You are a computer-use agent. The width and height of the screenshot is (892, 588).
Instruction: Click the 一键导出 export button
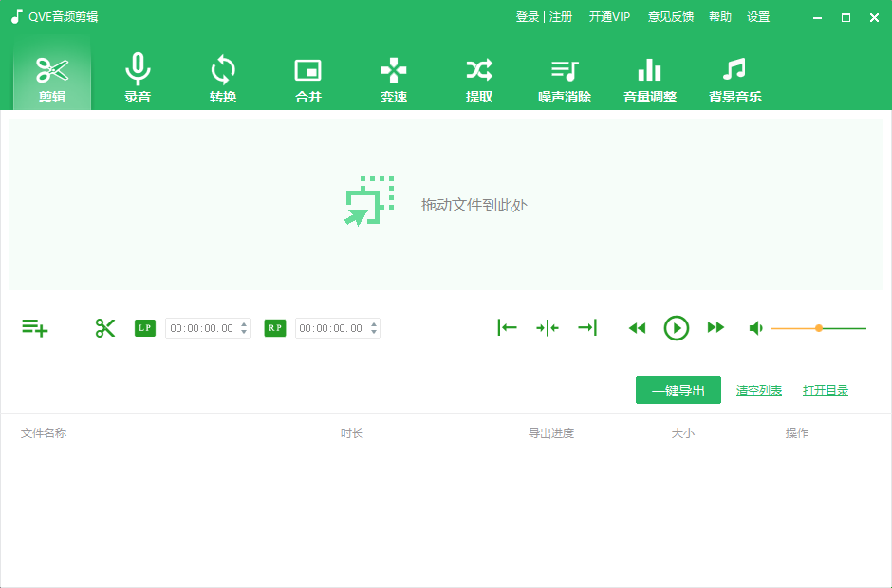678,390
